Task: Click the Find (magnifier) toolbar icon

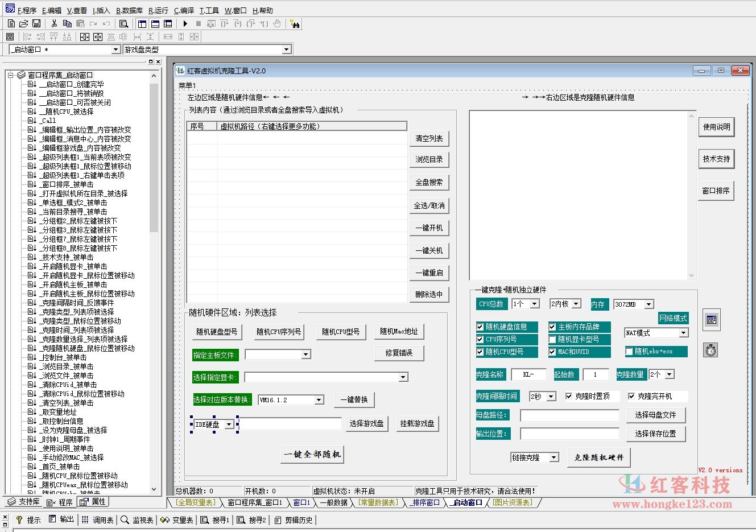Action: 123,24
